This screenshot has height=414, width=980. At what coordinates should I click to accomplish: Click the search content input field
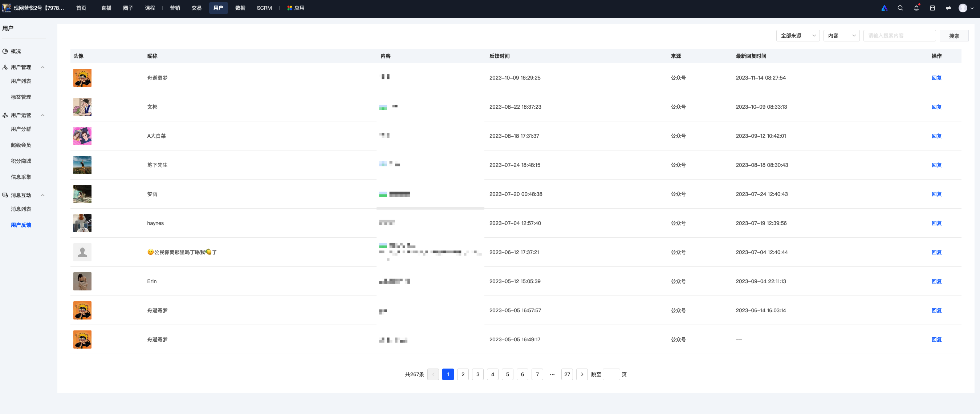click(x=899, y=35)
